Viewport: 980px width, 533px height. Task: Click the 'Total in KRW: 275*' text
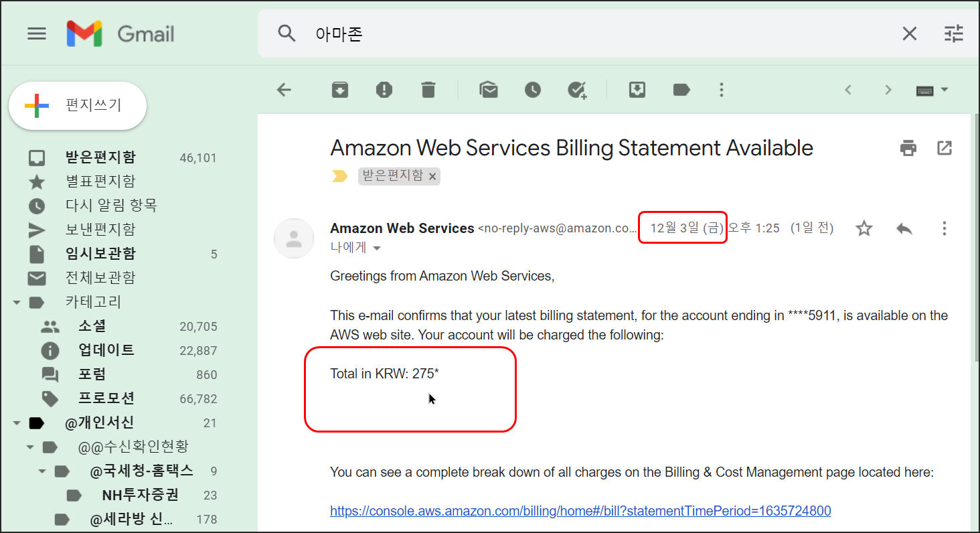[x=385, y=374]
